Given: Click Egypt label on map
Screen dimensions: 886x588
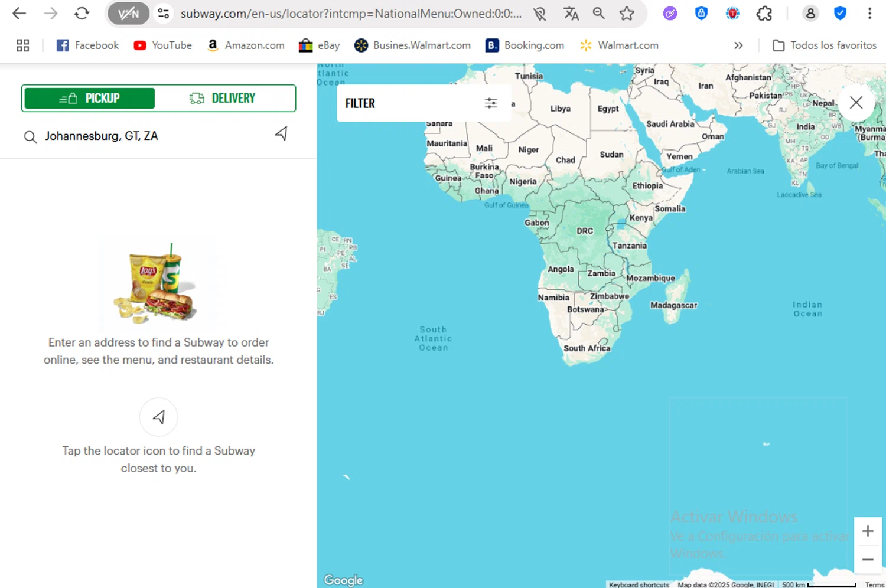Looking at the screenshot, I should [608, 109].
